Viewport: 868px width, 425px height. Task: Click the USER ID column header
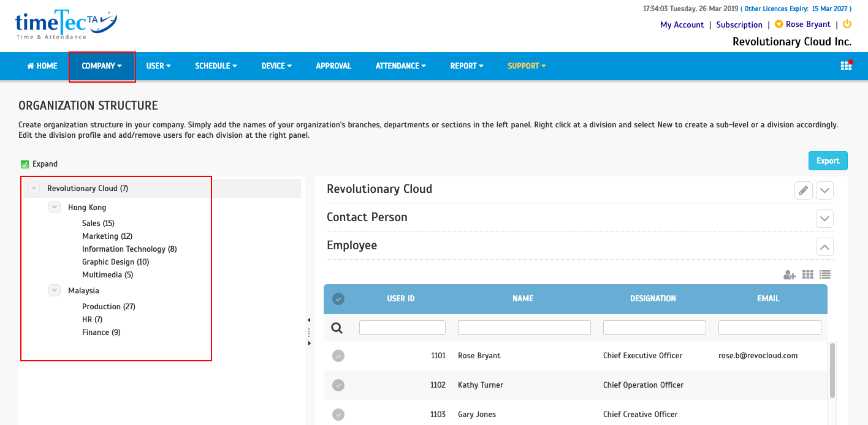pos(401,299)
